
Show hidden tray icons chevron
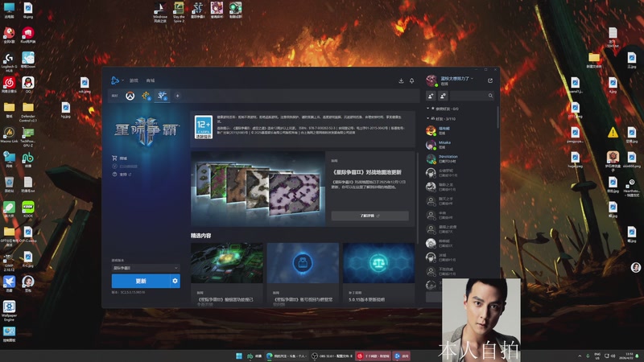coord(580,356)
